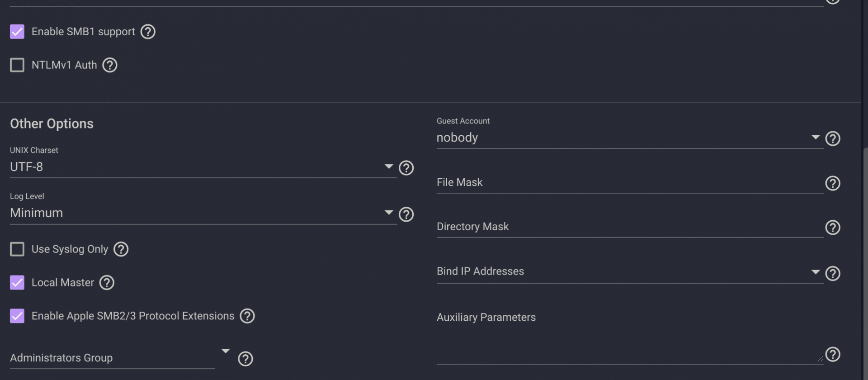The image size is (868, 380).
Task: Open the Log Level dropdown
Action: pyautogui.click(x=199, y=213)
